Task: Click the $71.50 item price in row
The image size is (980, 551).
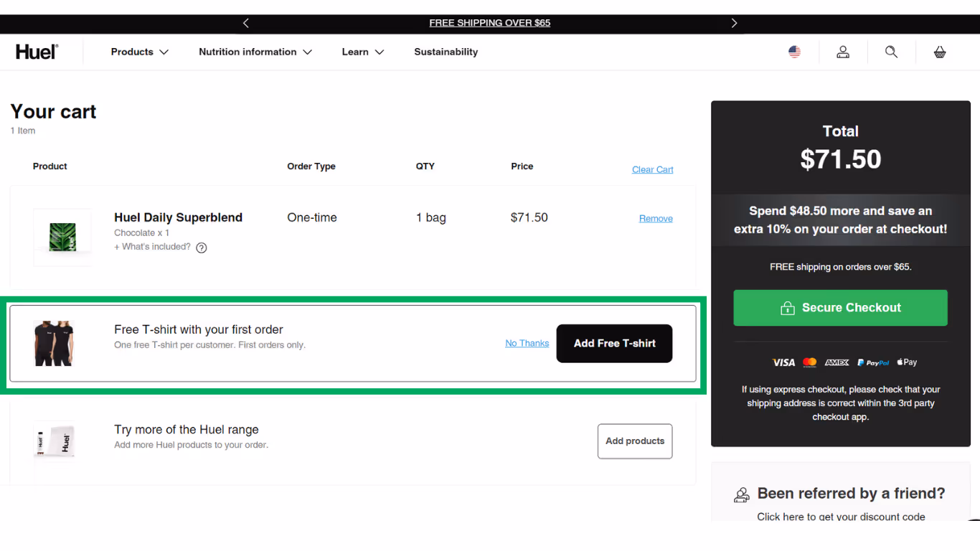Action: (x=529, y=217)
